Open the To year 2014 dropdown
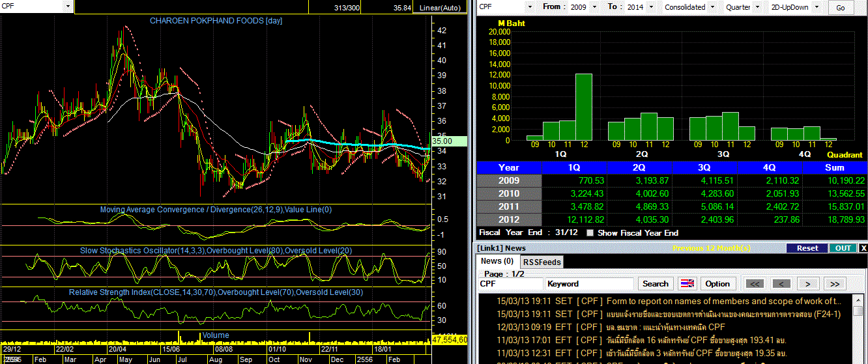 click(652, 7)
